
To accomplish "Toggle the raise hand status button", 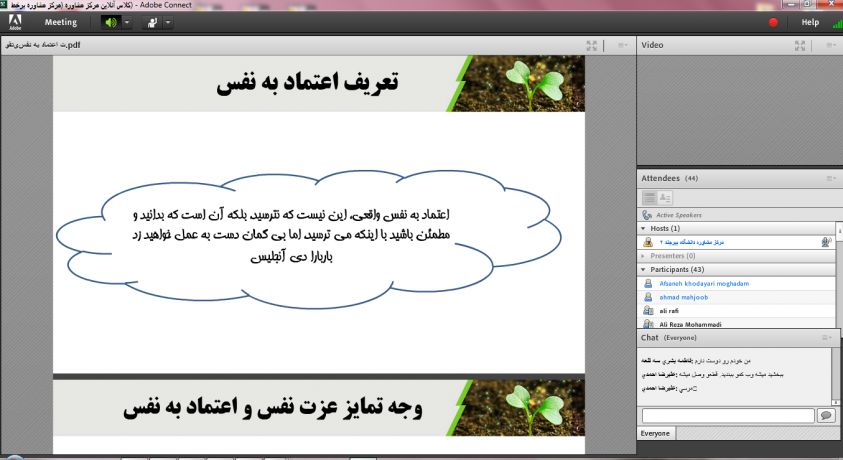I will pyautogui.click(x=152, y=23).
